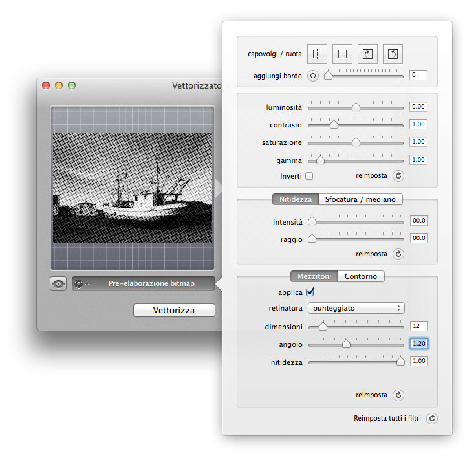Switch to the Contorno tab
This screenshot has width=476, height=462.
click(x=361, y=276)
